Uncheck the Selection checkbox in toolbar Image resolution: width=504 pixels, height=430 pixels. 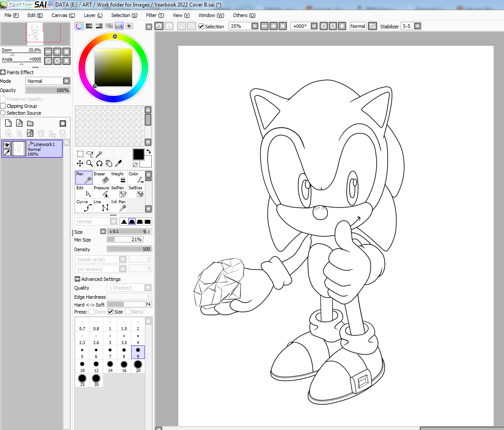pyautogui.click(x=201, y=26)
